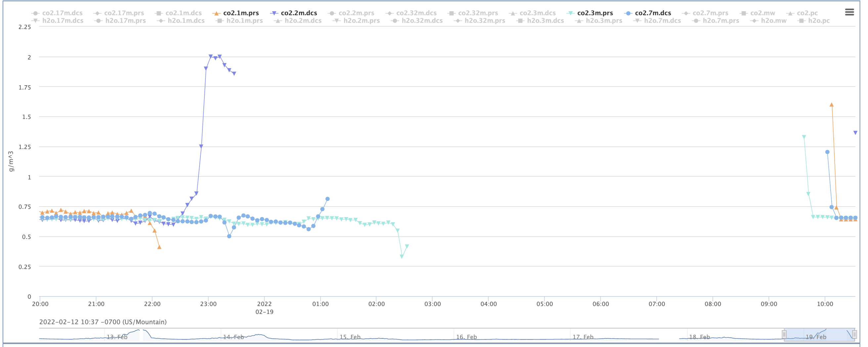868x347 pixels.
Task: Show the h2o.3m.dcs legend label
Action: 545,21
